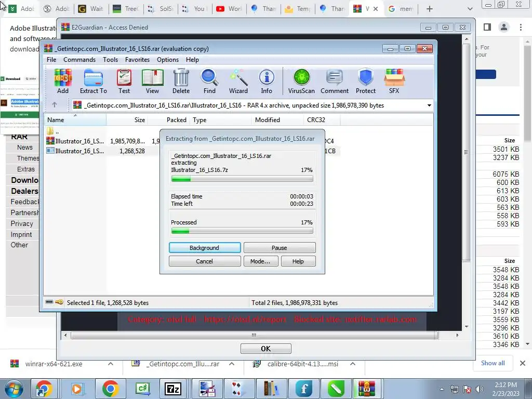This screenshot has height=399, width=532.
Task: Click the drive icon in the WinRAR status bar
Action: 49,302
